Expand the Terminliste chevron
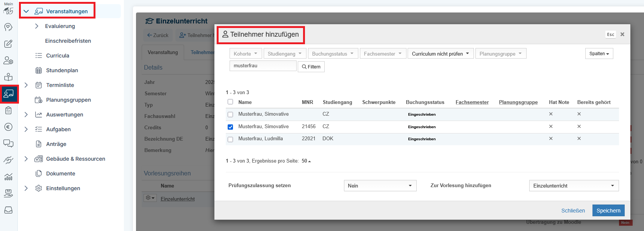Screen dimensions: 644x231 tap(26, 85)
